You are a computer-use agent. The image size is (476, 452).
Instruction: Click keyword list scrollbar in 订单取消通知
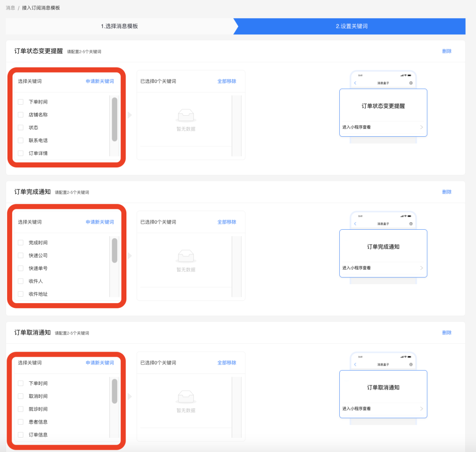coord(114,391)
